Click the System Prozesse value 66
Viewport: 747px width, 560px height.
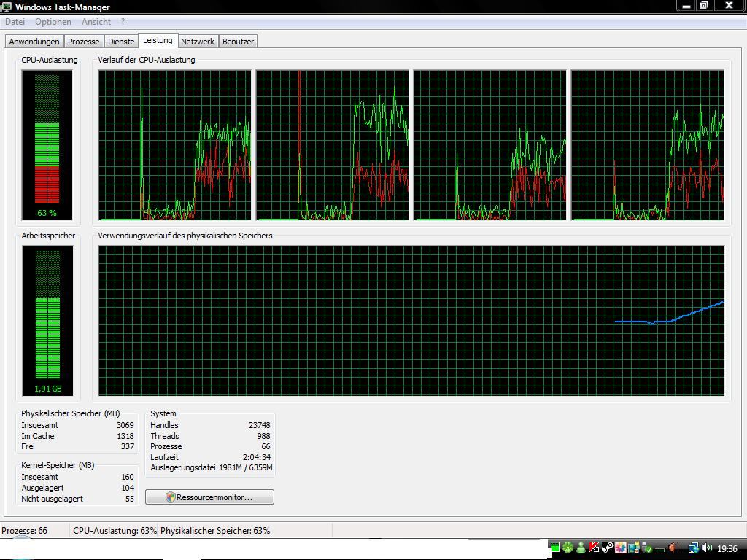click(266, 447)
